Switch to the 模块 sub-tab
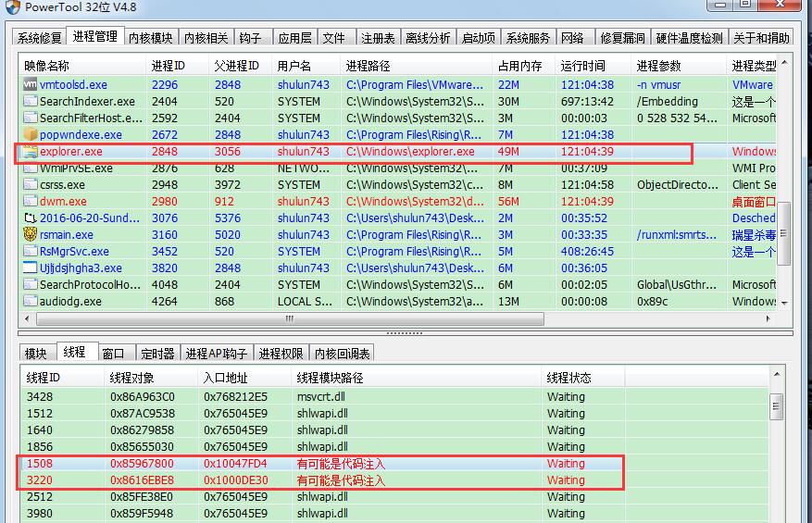 point(36,354)
